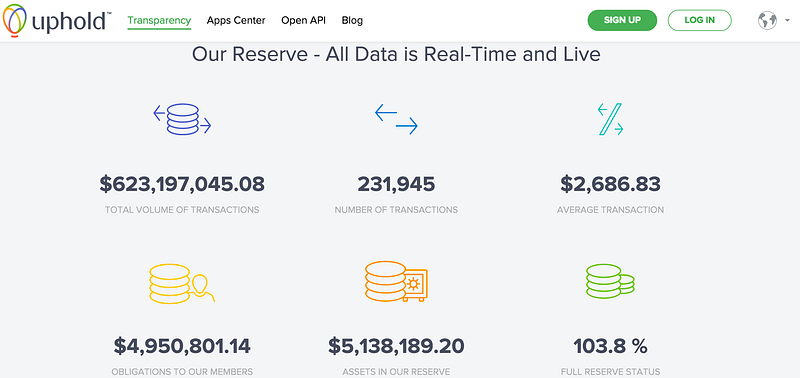
Task: Open the Apps Center menu item
Action: pyautogui.click(x=236, y=20)
